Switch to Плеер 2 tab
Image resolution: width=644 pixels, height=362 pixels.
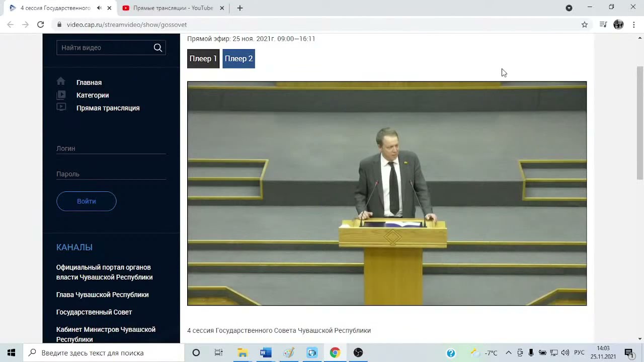(238, 59)
